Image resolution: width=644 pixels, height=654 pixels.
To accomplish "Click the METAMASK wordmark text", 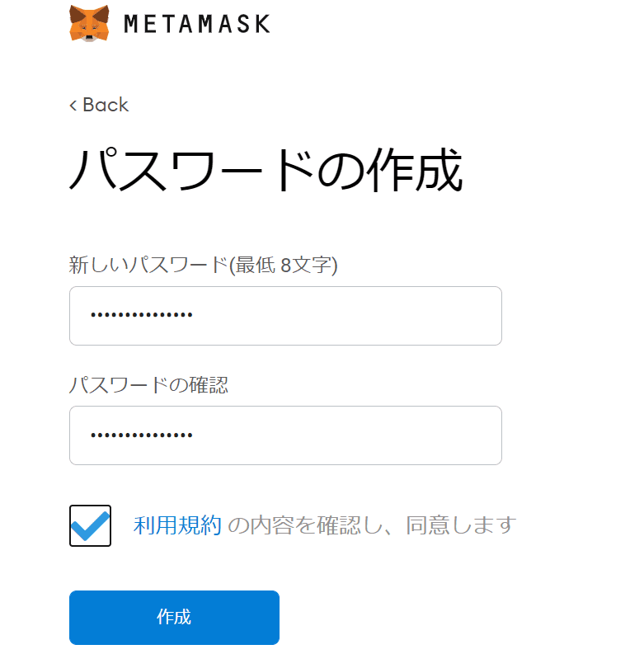I will click(x=197, y=24).
